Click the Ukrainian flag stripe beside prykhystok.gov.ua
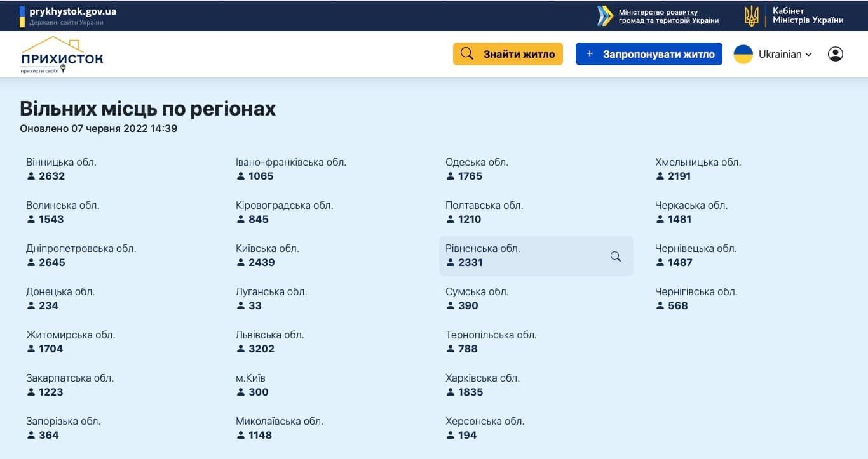The width and height of the screenshot is (868, 459). click(x=22, y=17)
